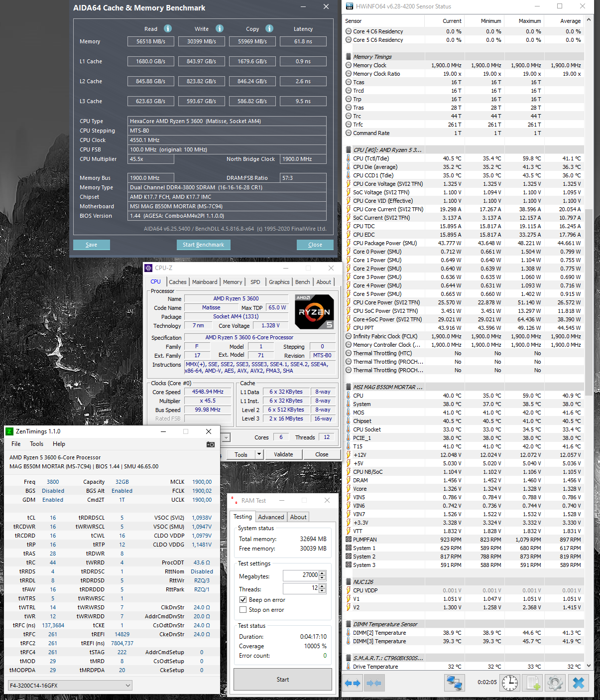This screenshot has width=600, height=700.
Task: Click Close in AIDA64 benchmark window
Action: [x=315, y=245]
